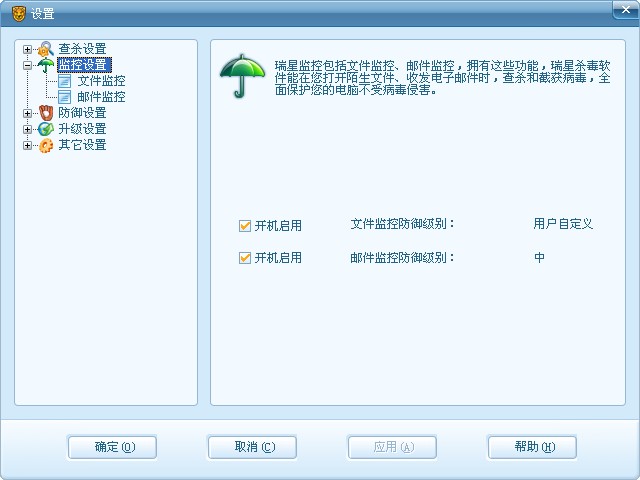Viewport: 640px width, 480px height.
Task: Select 查杀设置 in the settings tree
Action: [82, 49]
